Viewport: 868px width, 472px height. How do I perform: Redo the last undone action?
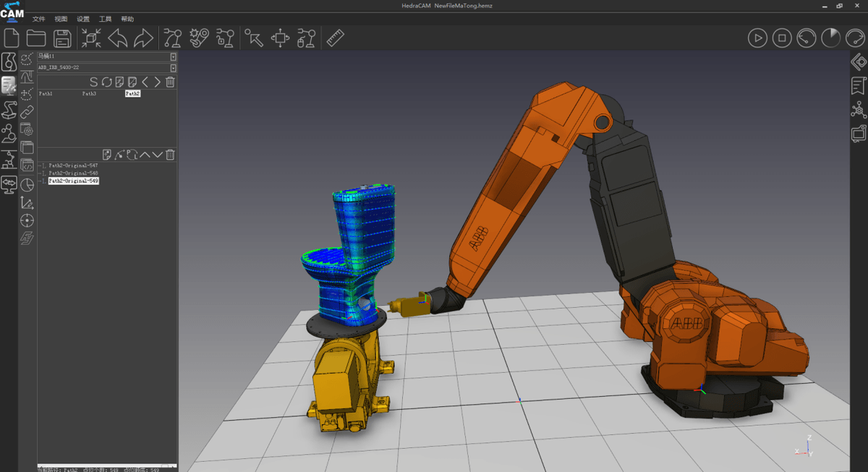pyautogui.click(x=144, y=38)
